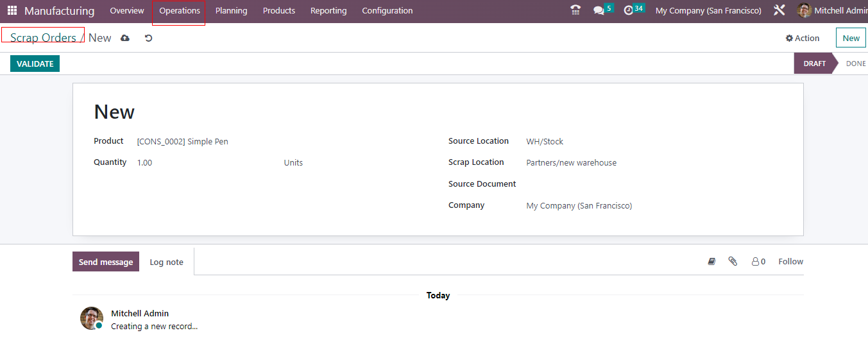Click the debug tools wrench icon
Screen dimensions: 868x342
point(779,10)
